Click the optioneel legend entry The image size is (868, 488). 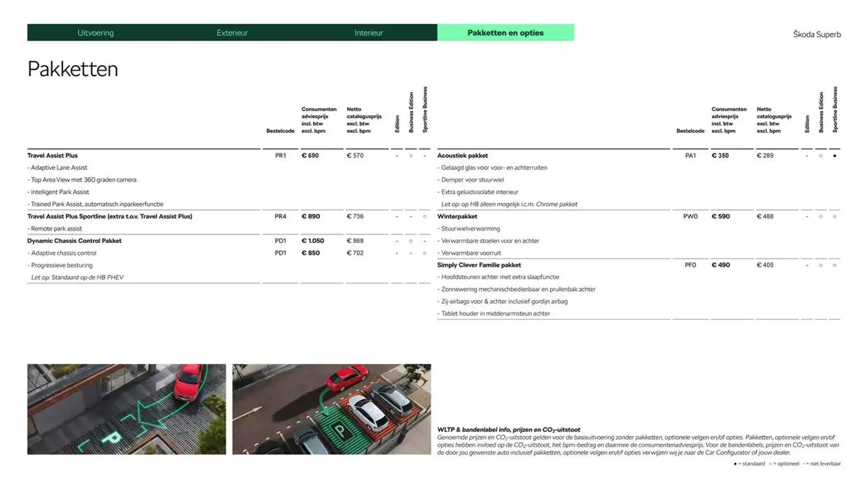[784, 464]
